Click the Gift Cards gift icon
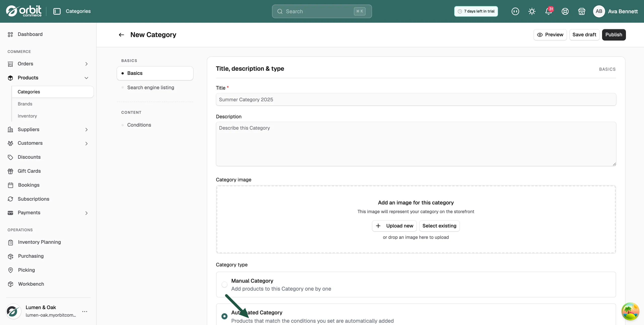The width and height of the screenshot is (644, 325). [10, 171]
